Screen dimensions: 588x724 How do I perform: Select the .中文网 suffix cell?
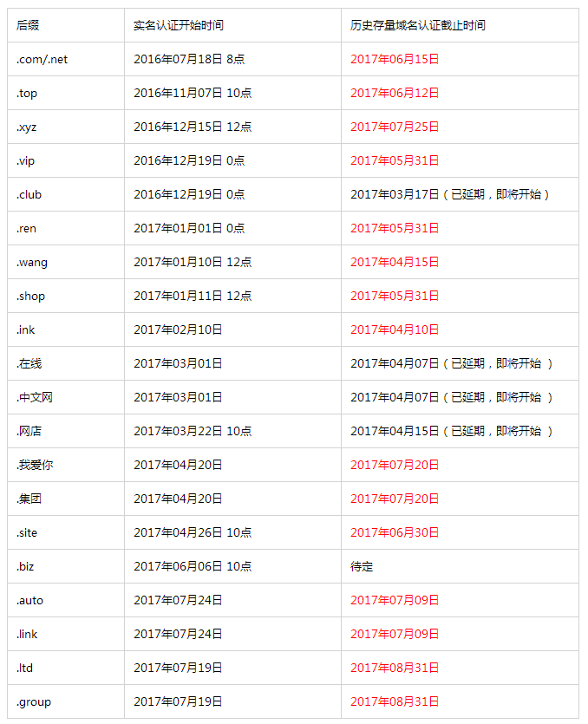(35, 397)
